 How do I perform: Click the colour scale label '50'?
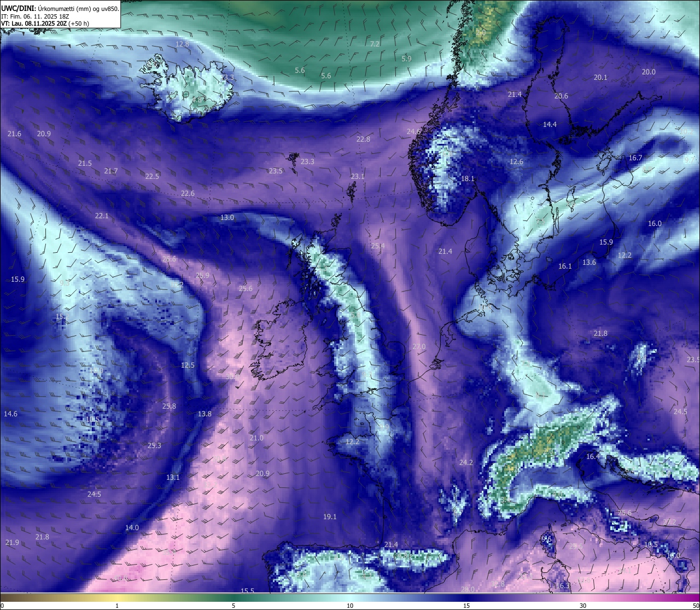pyautogui.click(x=696, y=606)
